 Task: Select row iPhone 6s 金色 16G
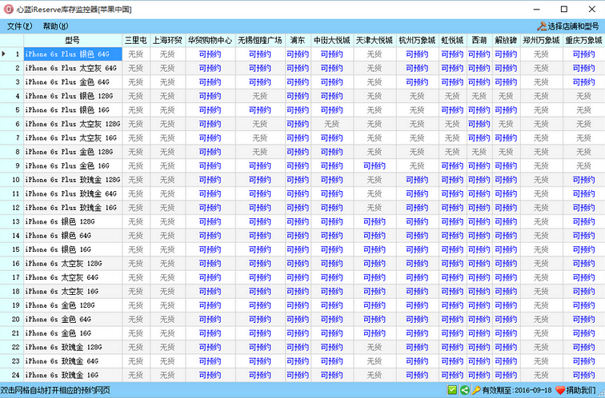pos(73,333)
